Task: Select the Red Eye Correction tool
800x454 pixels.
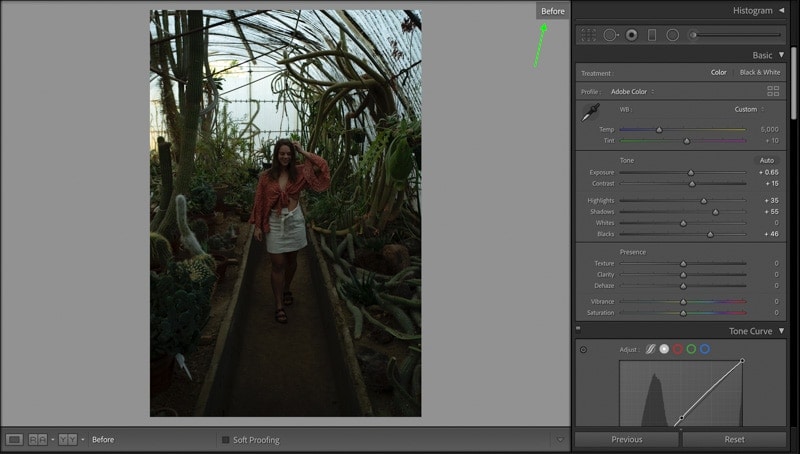Action: tap(632, 35)
